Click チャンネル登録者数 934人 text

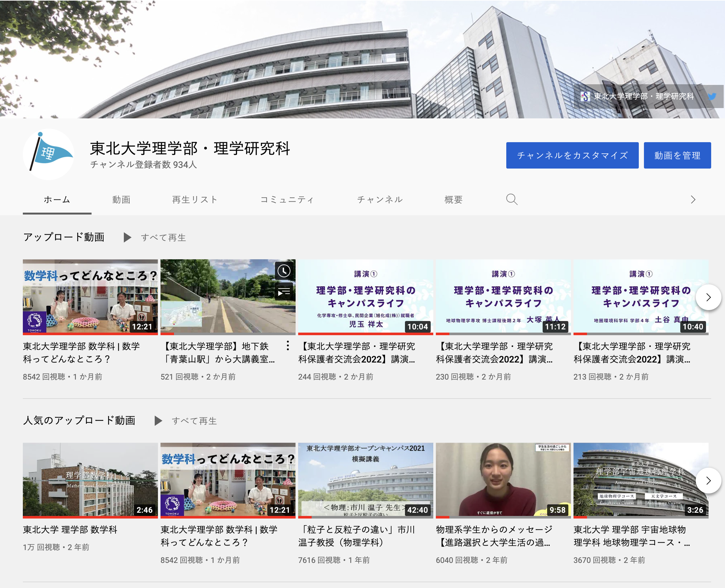143,165
